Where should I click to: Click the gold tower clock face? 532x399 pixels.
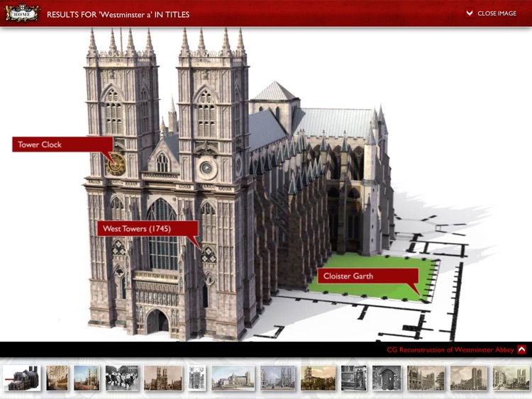click(116, 164)
